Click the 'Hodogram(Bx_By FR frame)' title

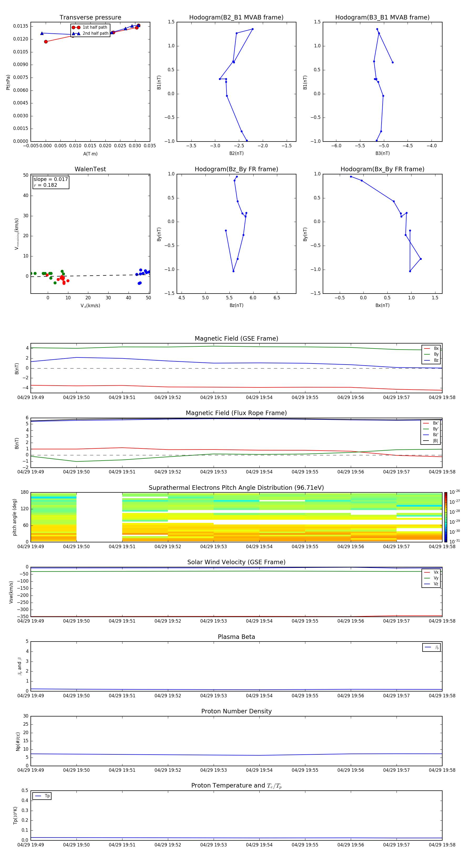(x=382, y=169)
